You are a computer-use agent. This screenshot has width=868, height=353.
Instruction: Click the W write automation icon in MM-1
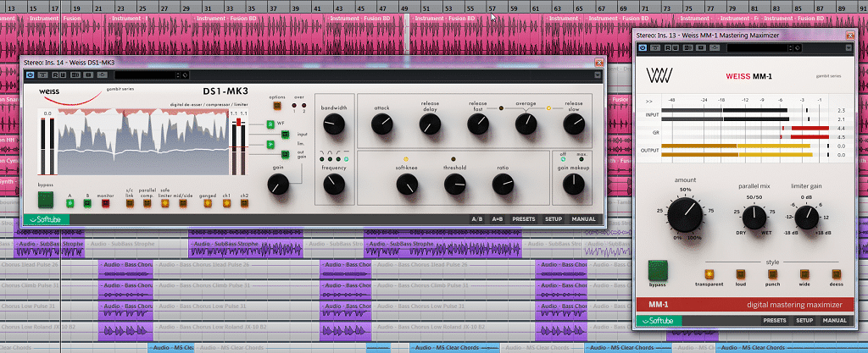674,48
